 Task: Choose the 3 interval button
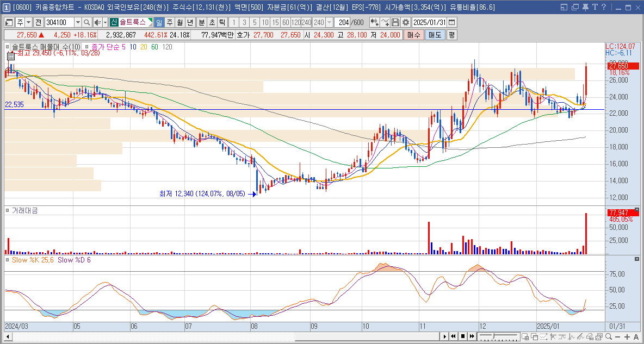tap(244, 22)
